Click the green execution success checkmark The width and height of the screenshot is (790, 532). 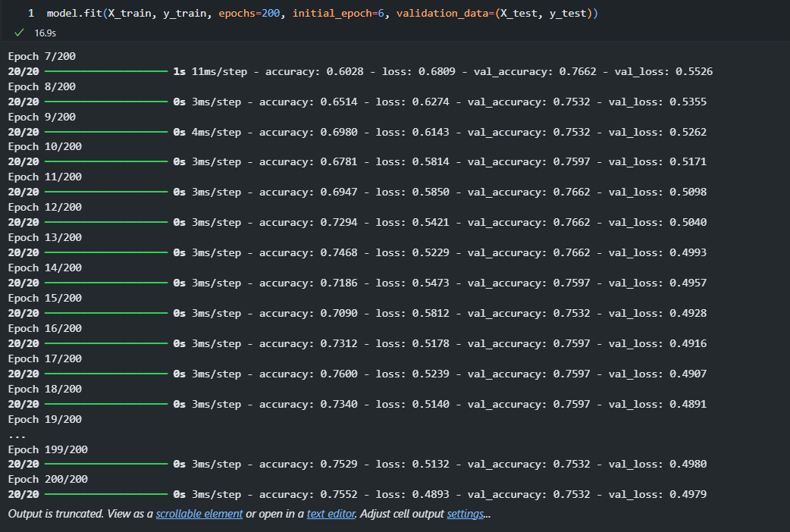[19, 33]
